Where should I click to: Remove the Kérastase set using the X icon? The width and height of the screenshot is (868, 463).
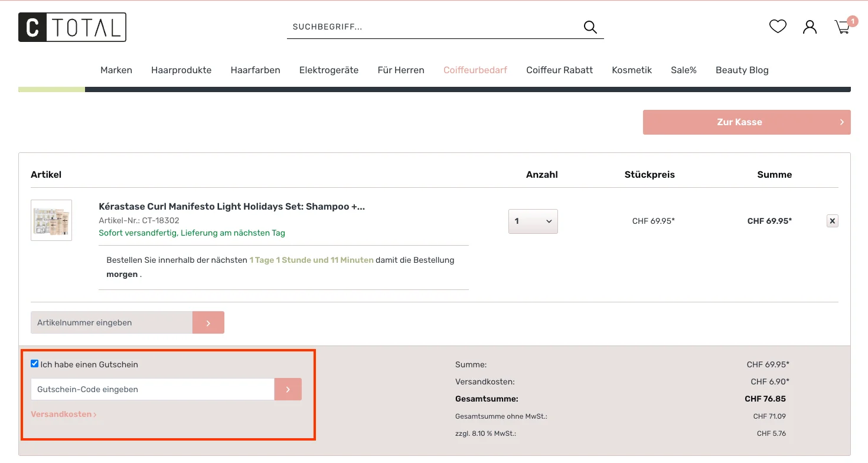click(832, 220)
